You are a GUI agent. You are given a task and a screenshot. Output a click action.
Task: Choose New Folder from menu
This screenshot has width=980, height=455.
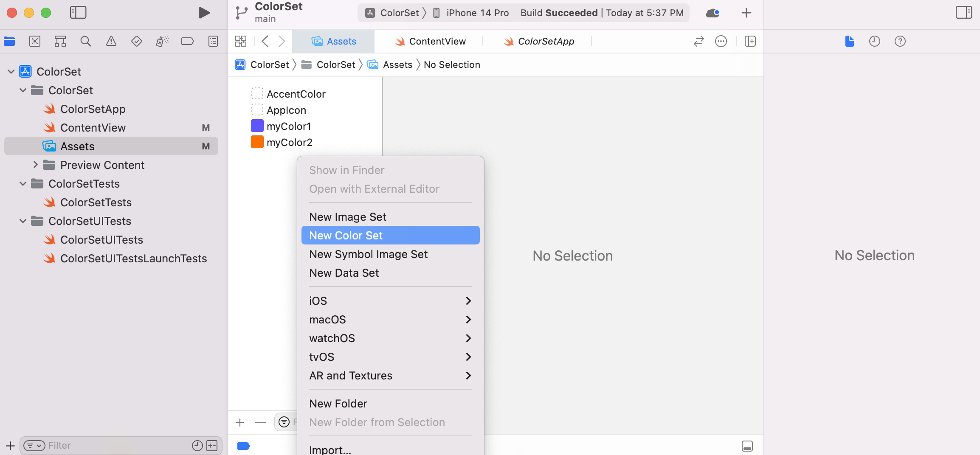[x=390, y=404]
